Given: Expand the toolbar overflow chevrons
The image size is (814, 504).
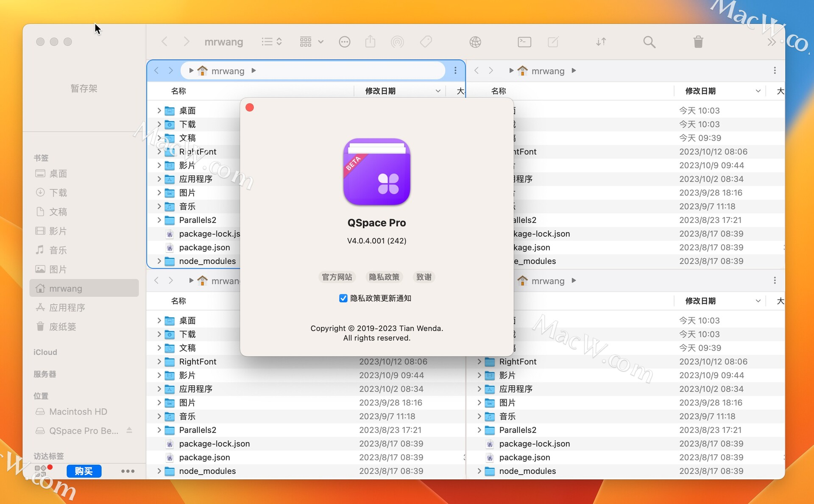Looking at the screenshot, I should click(772, 42).
